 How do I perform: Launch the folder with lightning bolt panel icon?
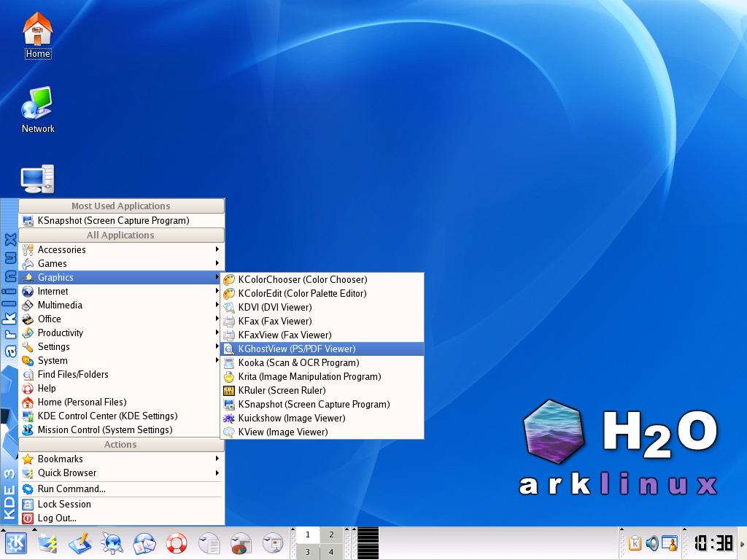click(x=47, y=543)
